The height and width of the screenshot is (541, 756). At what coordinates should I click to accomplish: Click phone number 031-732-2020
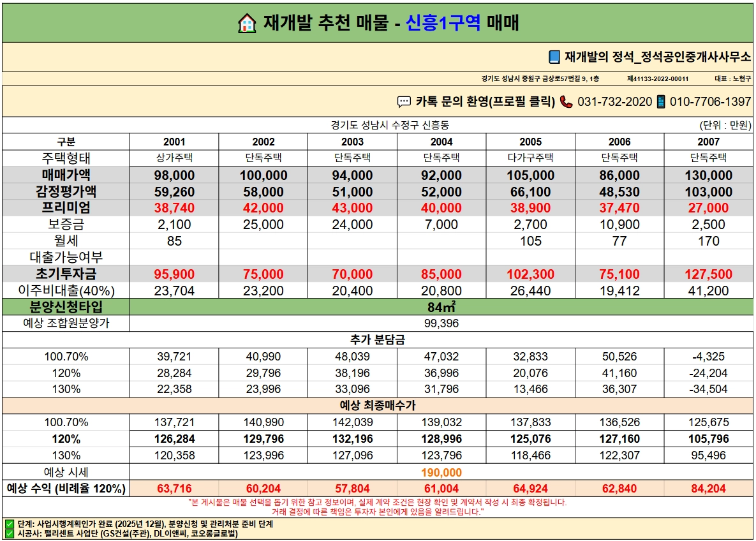pos(615,101)
